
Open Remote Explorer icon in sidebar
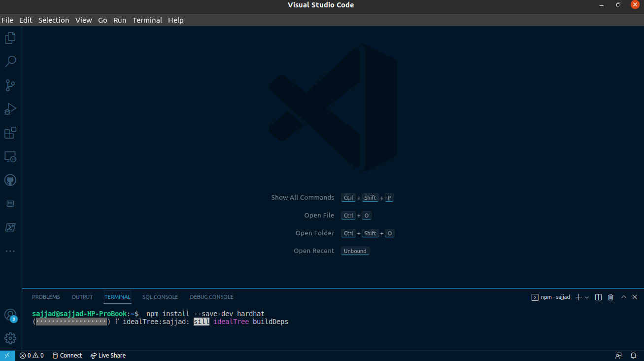pyautogui.click(x=10, y=157)
